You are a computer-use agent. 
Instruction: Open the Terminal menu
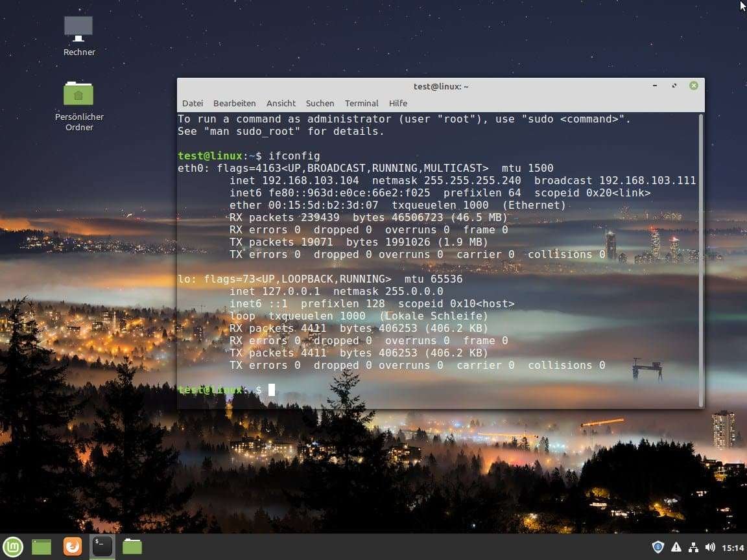(361, 103)
